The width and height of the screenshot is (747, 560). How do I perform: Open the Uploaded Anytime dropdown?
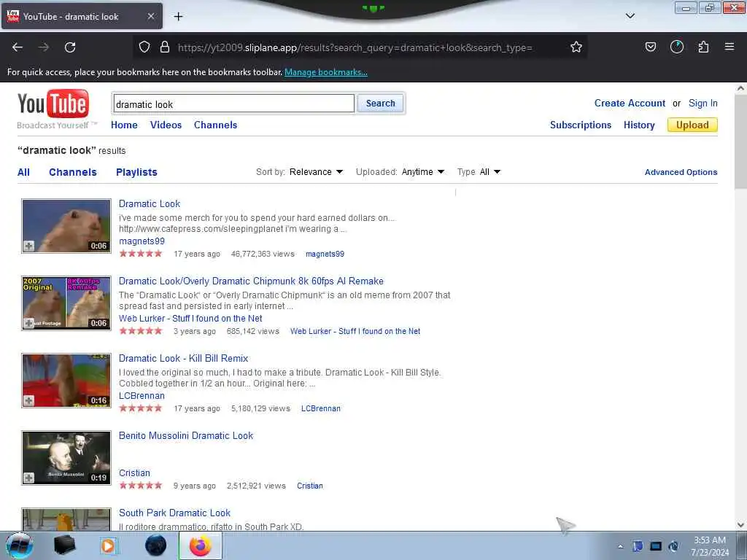422,172
